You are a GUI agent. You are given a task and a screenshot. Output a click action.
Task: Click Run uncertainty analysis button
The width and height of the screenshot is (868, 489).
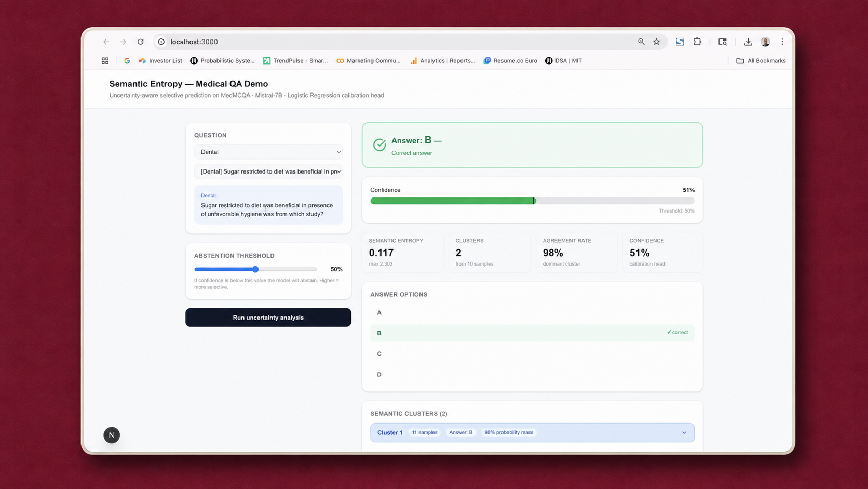(268, 318)
